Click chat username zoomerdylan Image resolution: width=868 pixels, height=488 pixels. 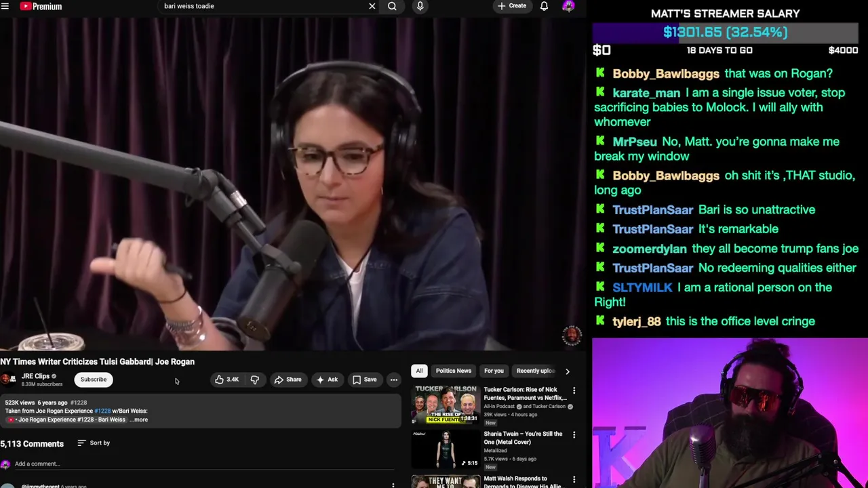point(650,249)
